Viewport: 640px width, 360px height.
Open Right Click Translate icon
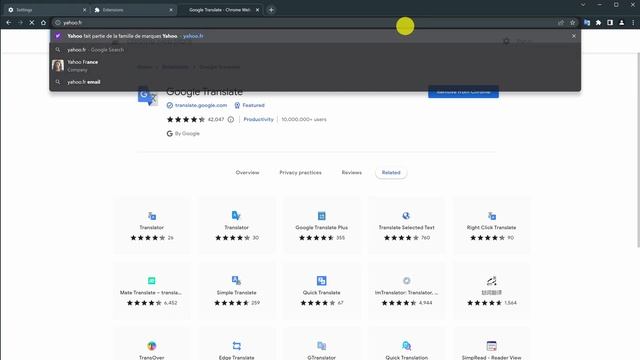[x=491, y=216]
